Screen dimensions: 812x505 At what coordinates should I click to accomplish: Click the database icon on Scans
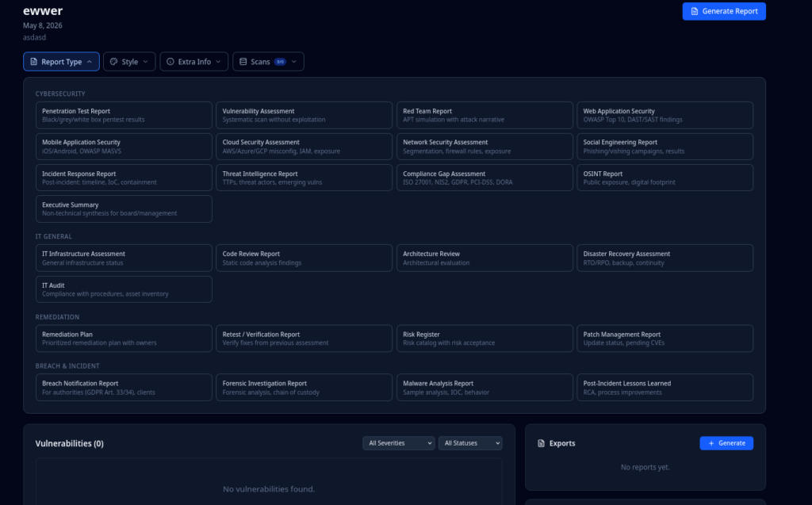point(243,62)
